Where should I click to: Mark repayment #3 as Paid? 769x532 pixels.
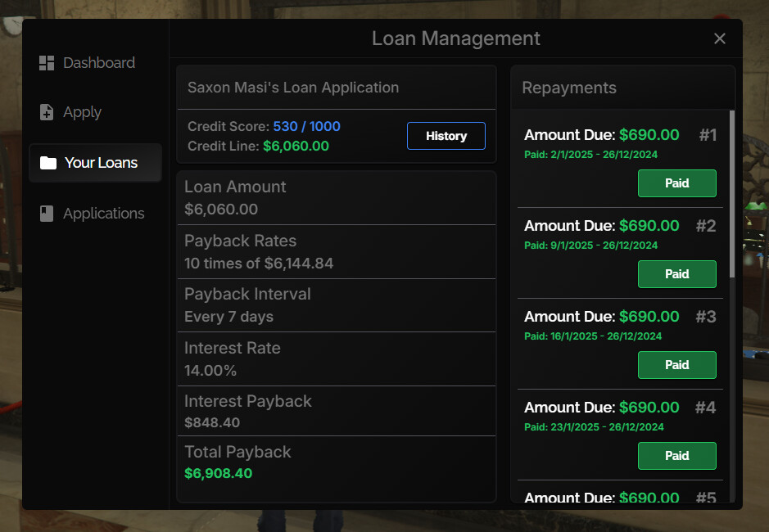click(x=677, y=365)
